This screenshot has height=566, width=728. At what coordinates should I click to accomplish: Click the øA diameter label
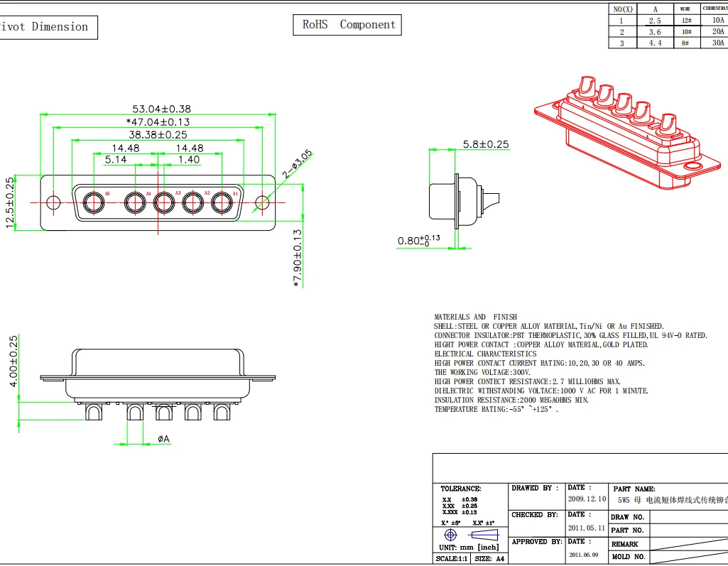(163, 440)
